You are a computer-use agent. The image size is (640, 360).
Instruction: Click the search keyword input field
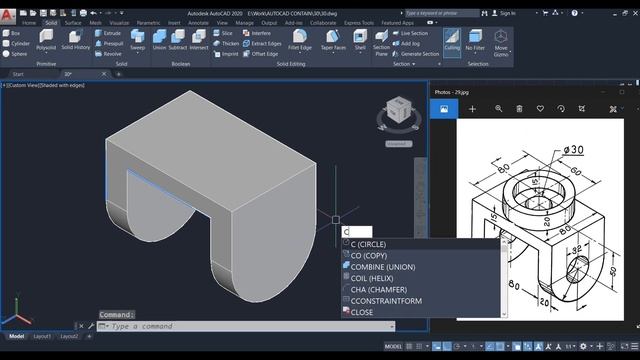tap(442, 13)
